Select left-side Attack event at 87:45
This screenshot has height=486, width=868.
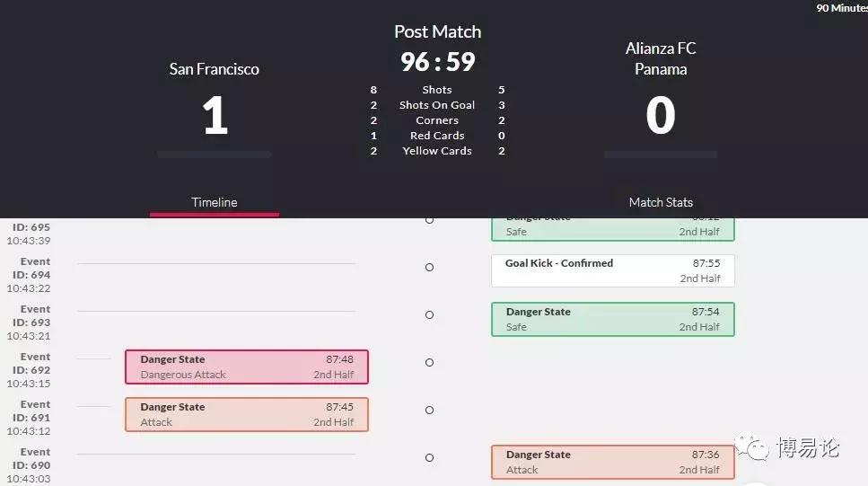pos(246,414)
